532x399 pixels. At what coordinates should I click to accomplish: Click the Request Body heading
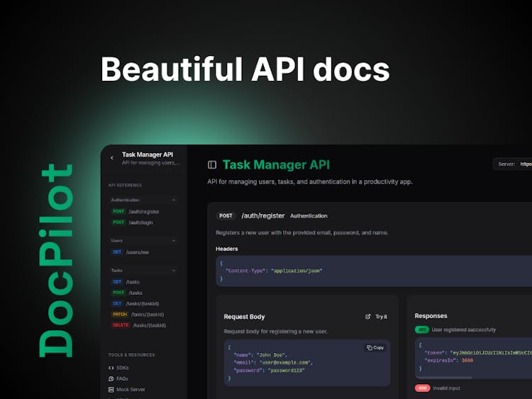244,317
